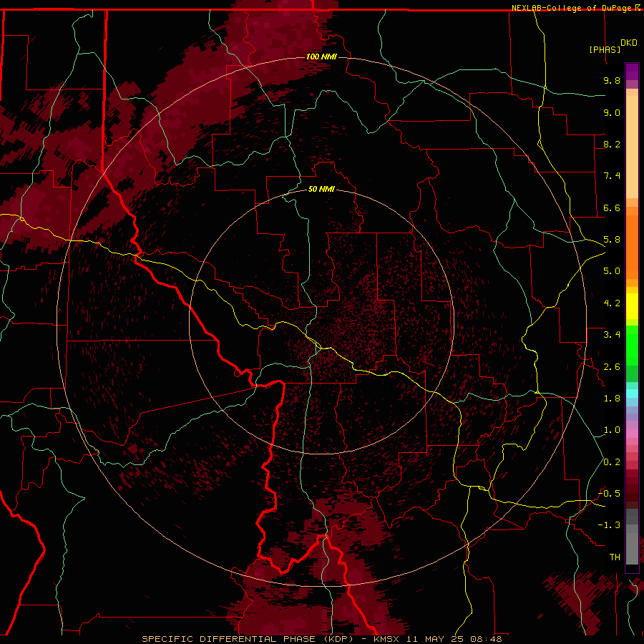Click the gray segment at the color bar bottom

[x=632, y=548]
